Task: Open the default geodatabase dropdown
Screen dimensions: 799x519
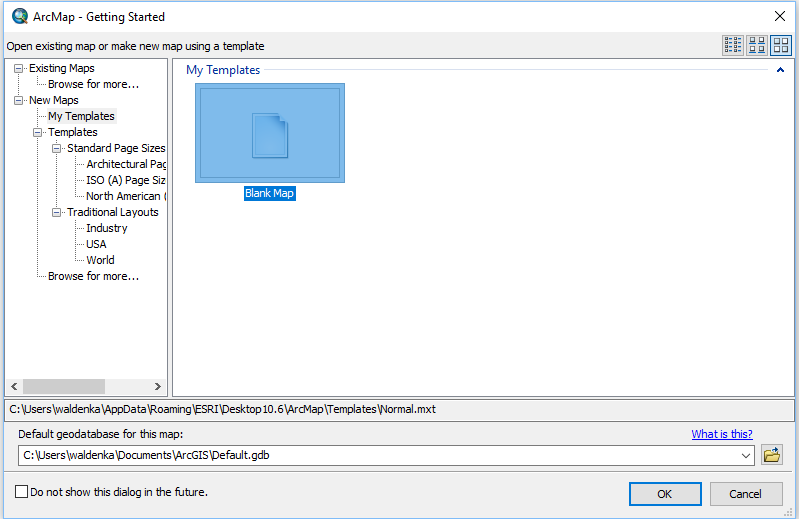Action: pos(746,456)
